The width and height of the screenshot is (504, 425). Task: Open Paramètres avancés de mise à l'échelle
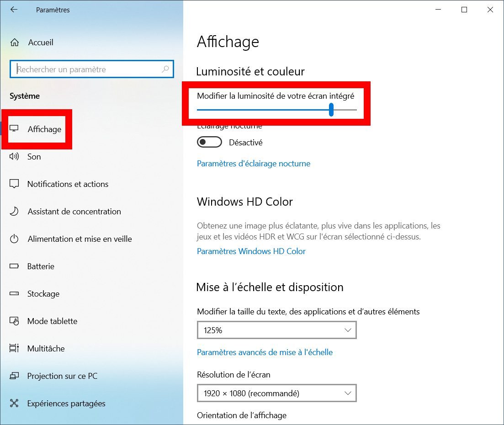pos(265,352)
